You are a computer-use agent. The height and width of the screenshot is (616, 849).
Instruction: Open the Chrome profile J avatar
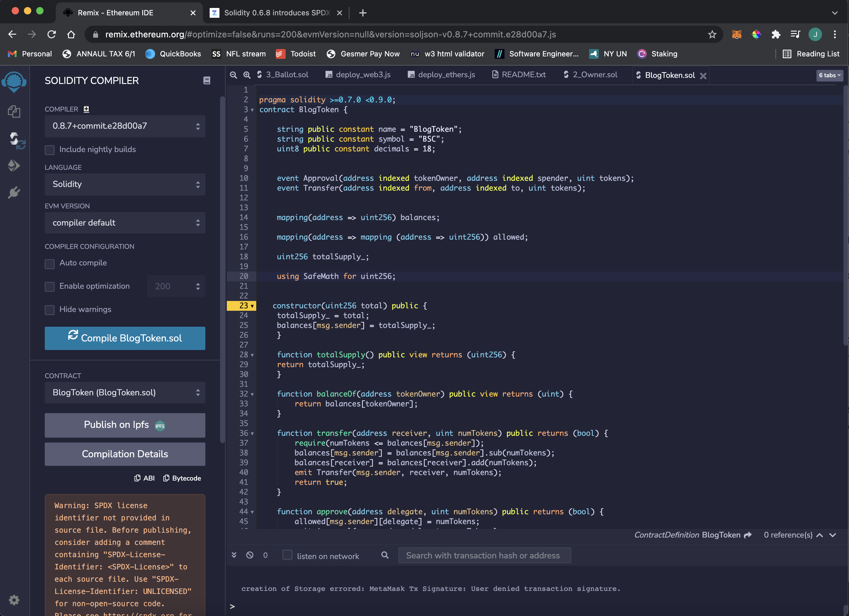pyautogui.click(x=815, y=34)
